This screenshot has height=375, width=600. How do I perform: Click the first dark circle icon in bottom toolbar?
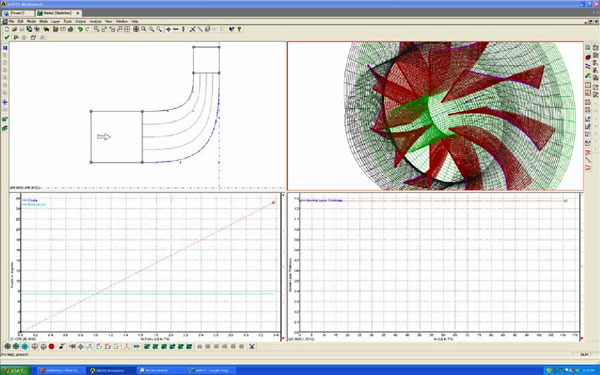click(x=7, y=346)
